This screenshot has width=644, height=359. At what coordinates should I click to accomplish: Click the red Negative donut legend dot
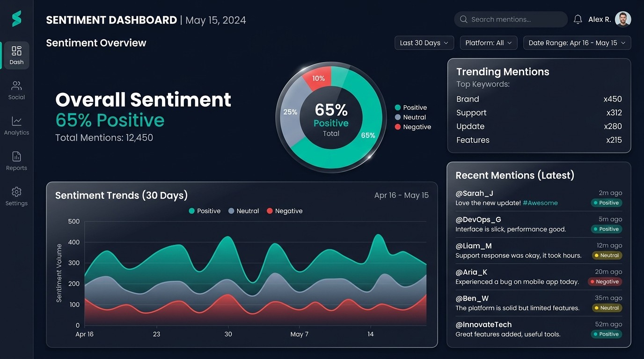398,127
